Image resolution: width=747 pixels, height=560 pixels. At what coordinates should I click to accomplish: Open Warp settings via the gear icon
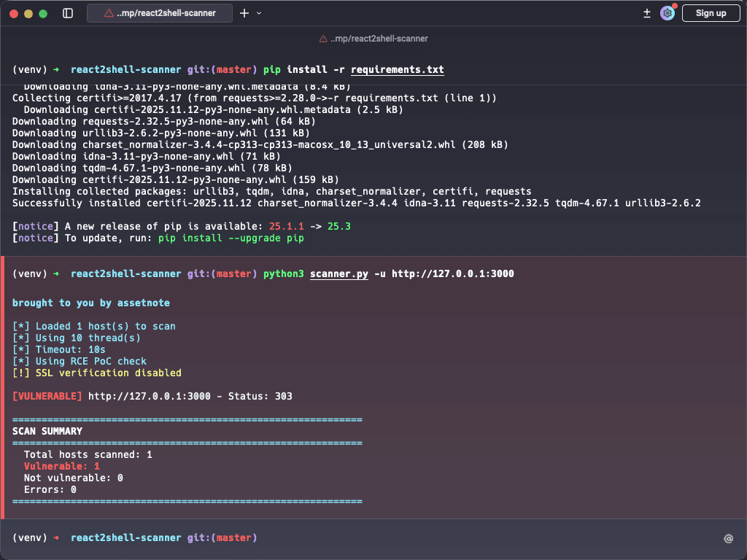667,13
